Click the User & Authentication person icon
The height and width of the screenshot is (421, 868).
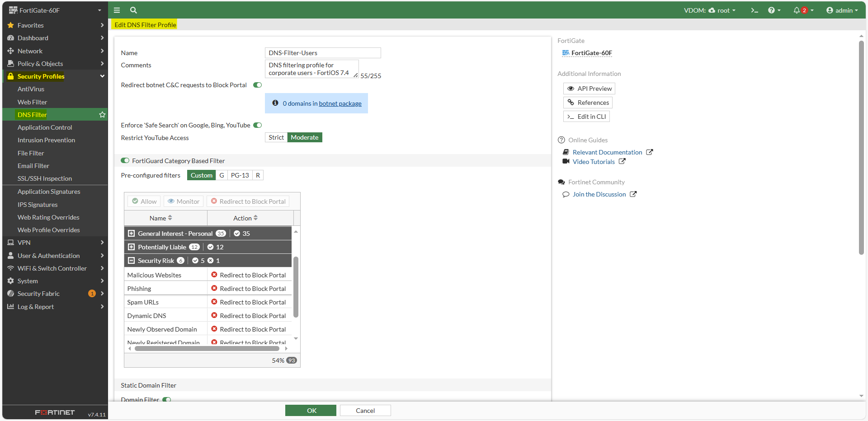(11, 256)
